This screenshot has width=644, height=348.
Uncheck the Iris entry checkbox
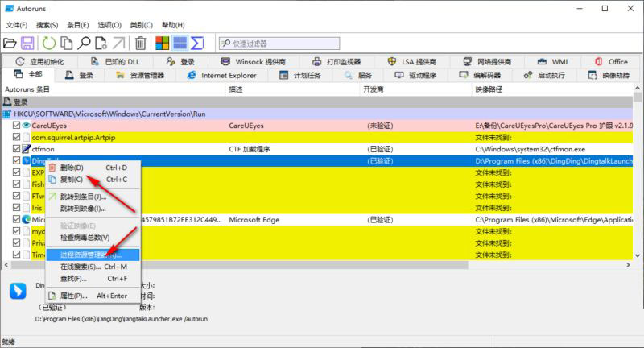16,208
